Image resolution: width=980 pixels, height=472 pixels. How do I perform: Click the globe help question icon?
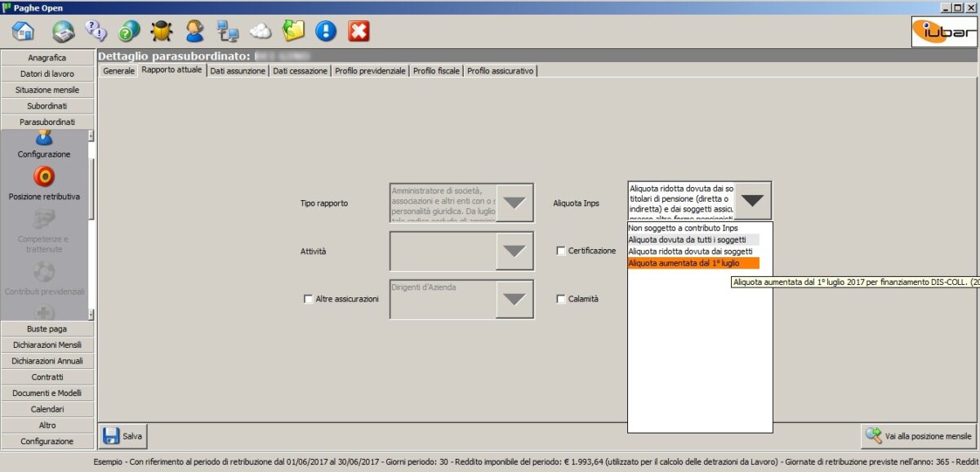tap(129, 31)
